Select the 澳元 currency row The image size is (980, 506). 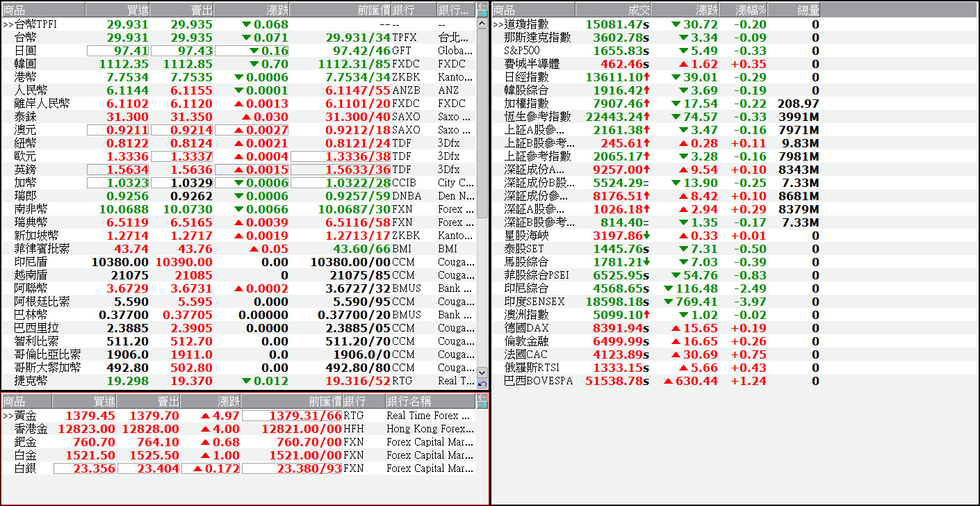[x=239, y=130]
